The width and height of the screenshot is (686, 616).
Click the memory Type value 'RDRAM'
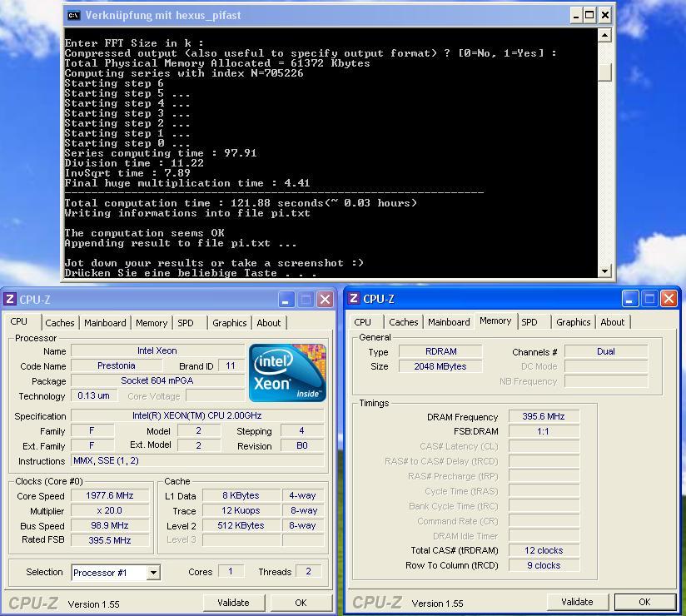[440, 352]
